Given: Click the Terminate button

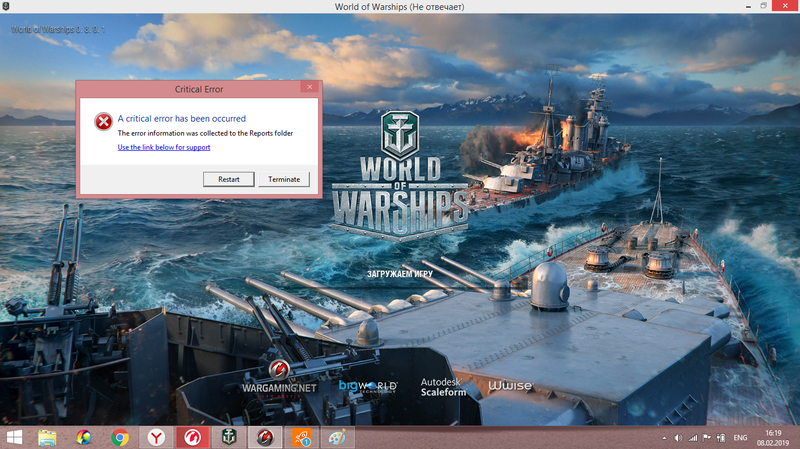Looking at the screenshot, I should tap(284, 179).
